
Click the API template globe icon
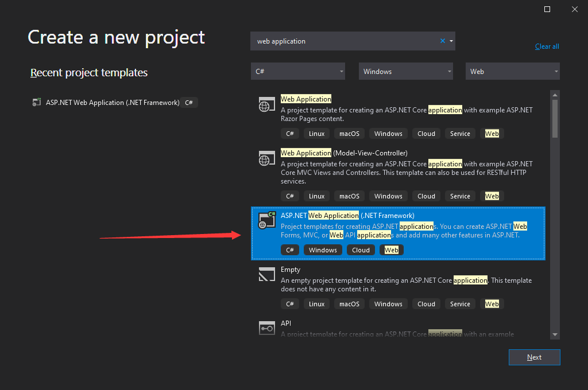coord(266,328)
